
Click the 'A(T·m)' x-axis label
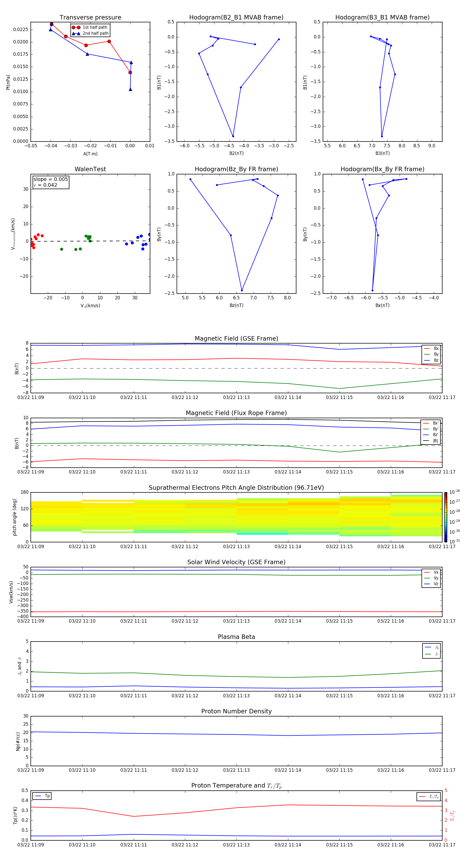pyautogui.click(x=90, y=154)
